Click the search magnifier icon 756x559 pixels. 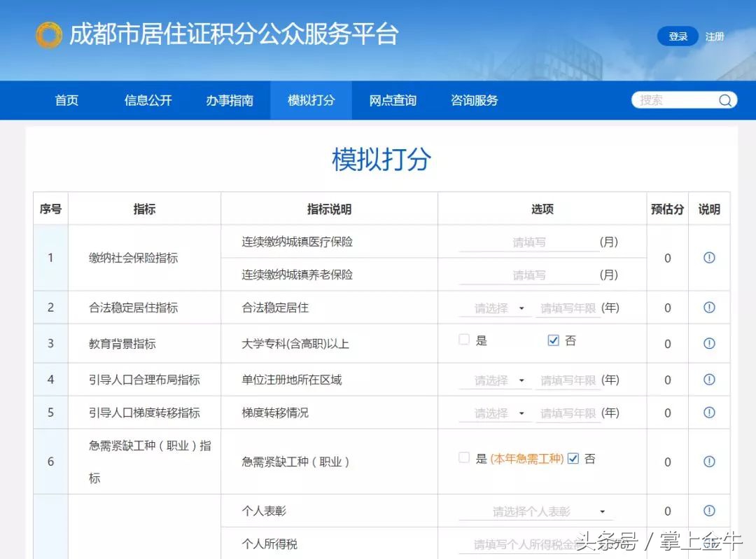(x=725, y=100)
